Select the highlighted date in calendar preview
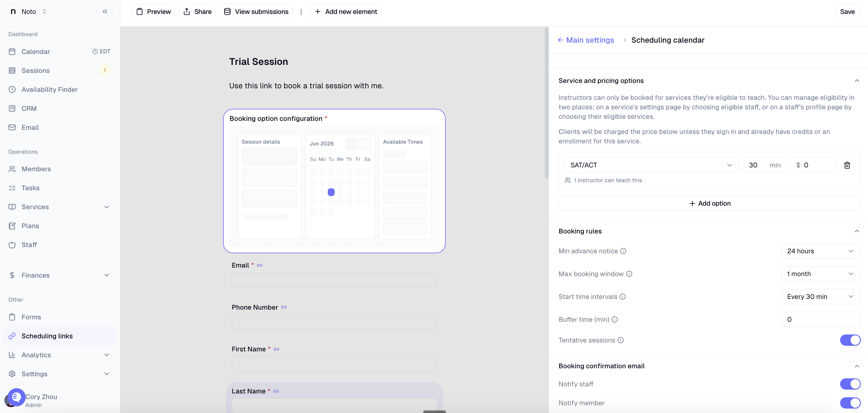This screenshot has height=413, width=868. point(331,192)
